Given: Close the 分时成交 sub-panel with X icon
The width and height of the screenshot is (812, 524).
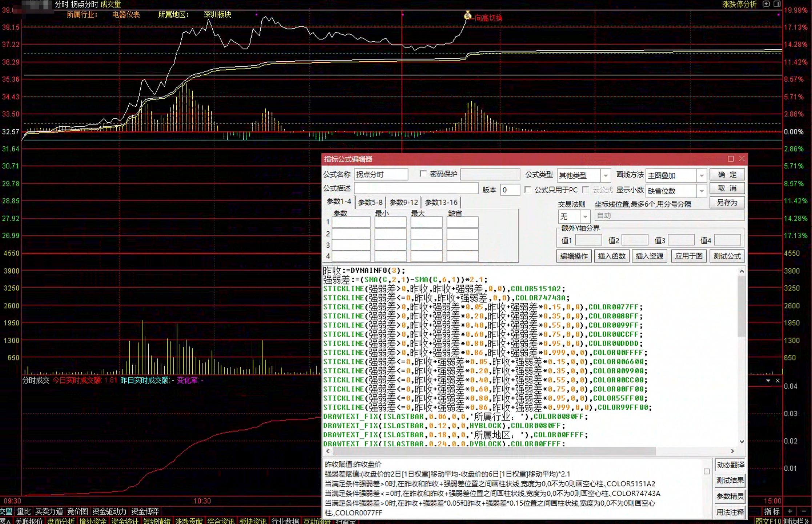Looking at the screenshot, I should click(777, 380).
